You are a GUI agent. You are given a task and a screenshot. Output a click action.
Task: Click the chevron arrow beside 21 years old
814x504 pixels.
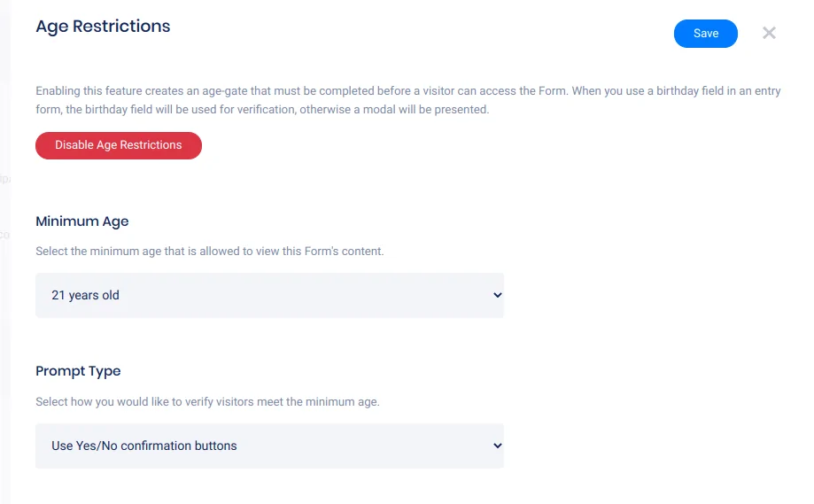click(x=497, y=295)
